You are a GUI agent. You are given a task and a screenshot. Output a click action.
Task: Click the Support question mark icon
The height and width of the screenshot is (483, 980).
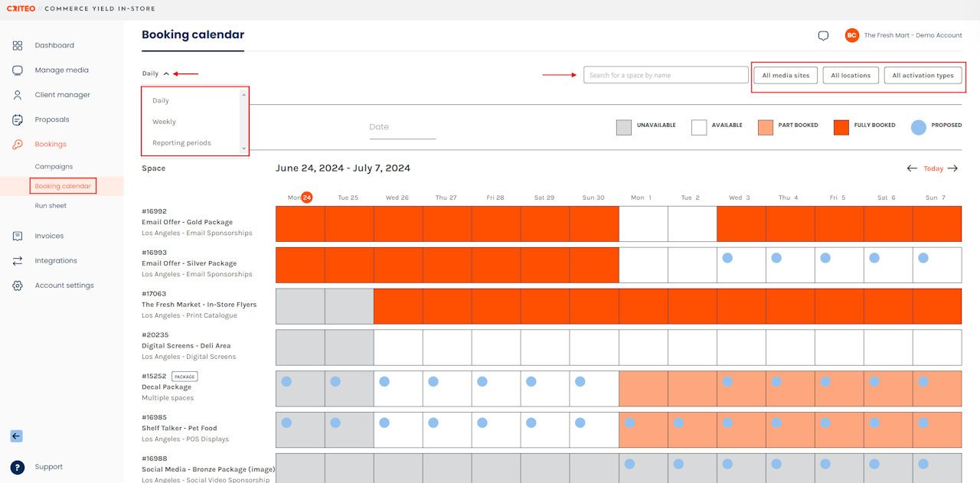(x=17, y=467)
